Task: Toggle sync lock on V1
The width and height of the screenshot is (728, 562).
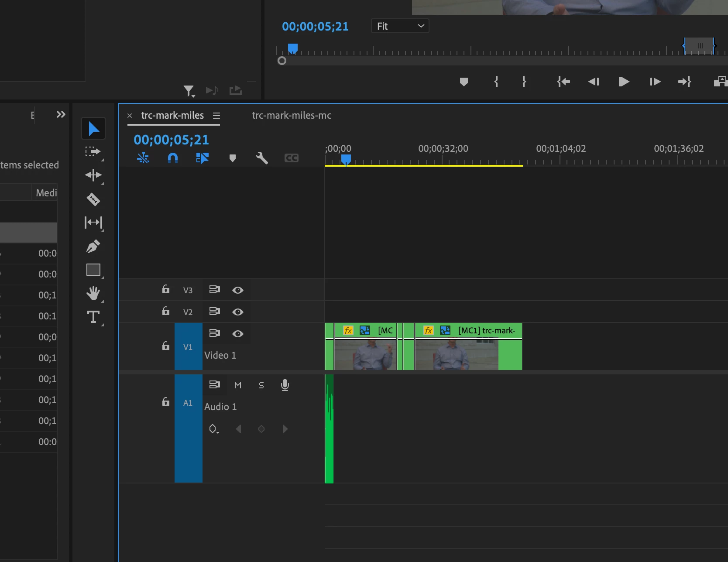Action: tap(214, 333)
